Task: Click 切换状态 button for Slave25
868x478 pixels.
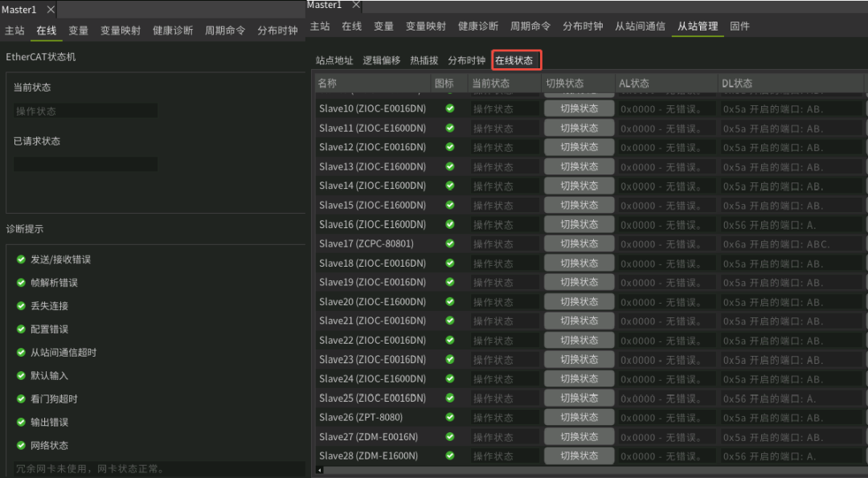Action: [579, 398]
